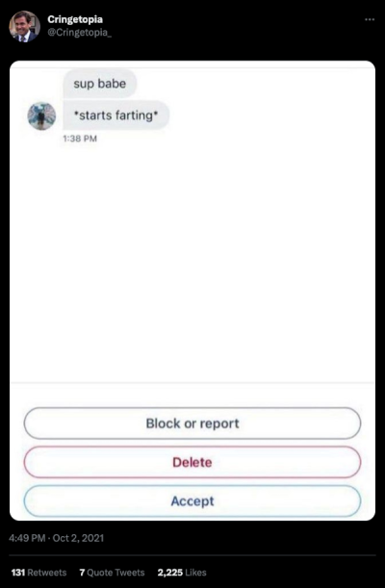View the 131 Retweets list
Screen dimensions: 385x588
38,573
